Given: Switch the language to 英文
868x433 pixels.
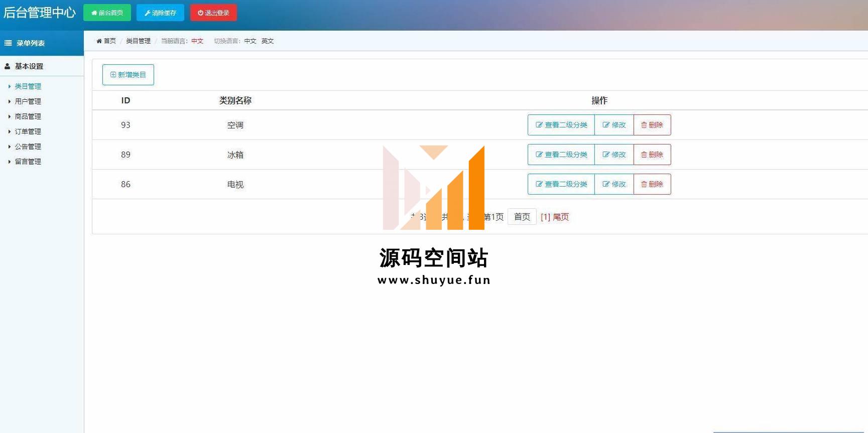Looking at the screenshot, I should point(268,41).
